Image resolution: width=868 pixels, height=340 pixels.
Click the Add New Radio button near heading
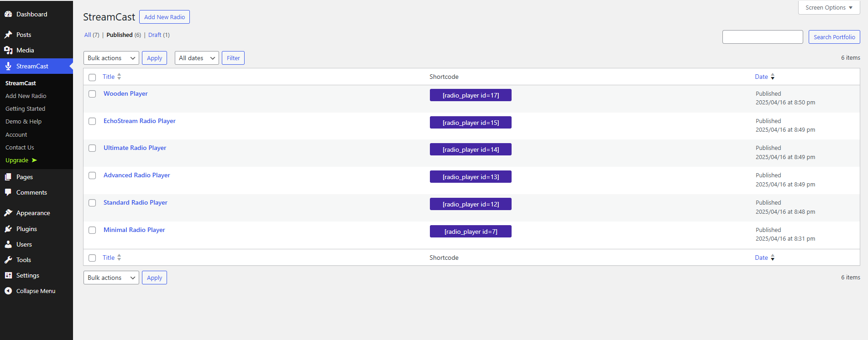tap(164, 17)
